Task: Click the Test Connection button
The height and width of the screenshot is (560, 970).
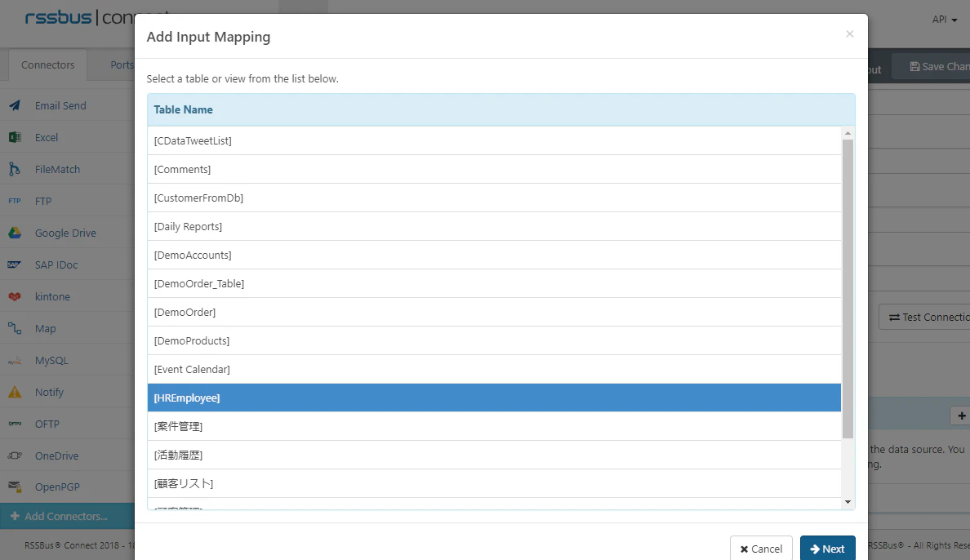Action: (924, 317)
